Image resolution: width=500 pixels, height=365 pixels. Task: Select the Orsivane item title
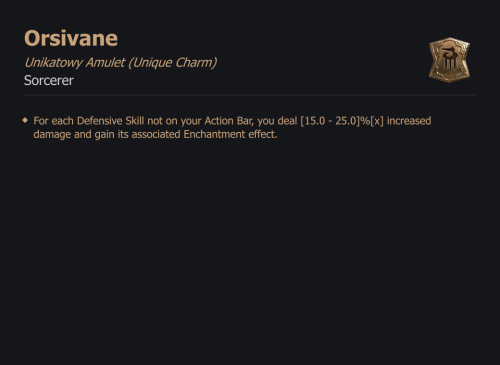coord(71,38)
